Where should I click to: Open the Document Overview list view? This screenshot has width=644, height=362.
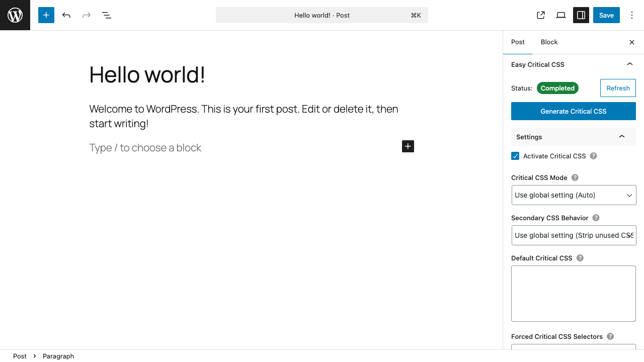point(106,15)
